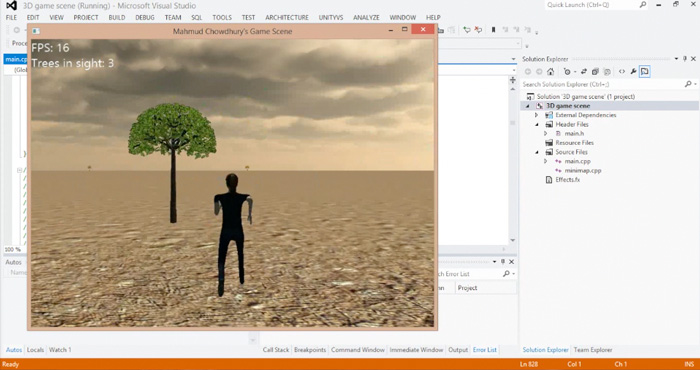
Task: Switch to the Watch 1 tab
Action: pyautogui.click(x=60, y=350)
